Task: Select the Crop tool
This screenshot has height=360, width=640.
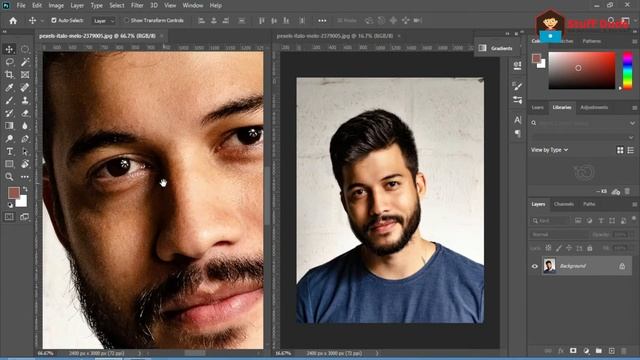Action: pyautogui.click(x=9, y=75)
